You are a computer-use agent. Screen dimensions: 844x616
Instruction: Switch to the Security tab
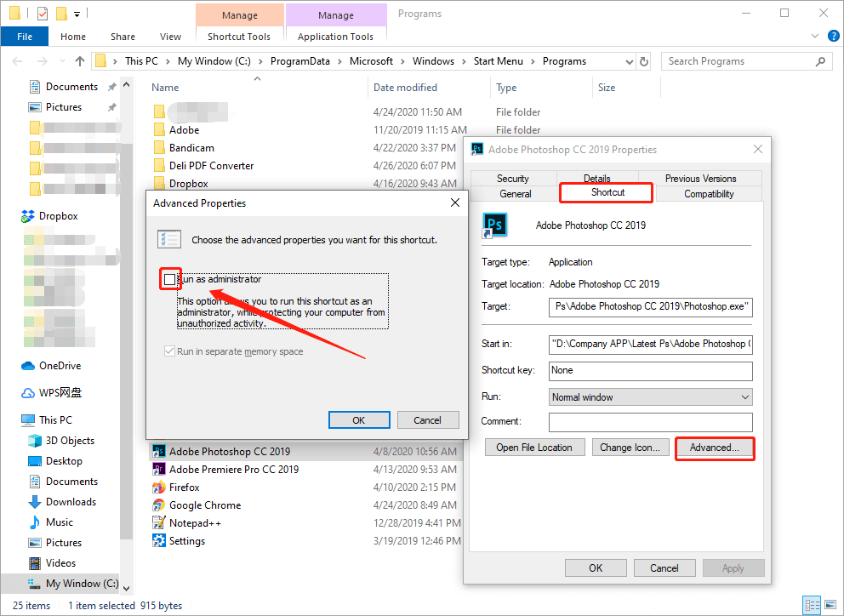[513, 178]
